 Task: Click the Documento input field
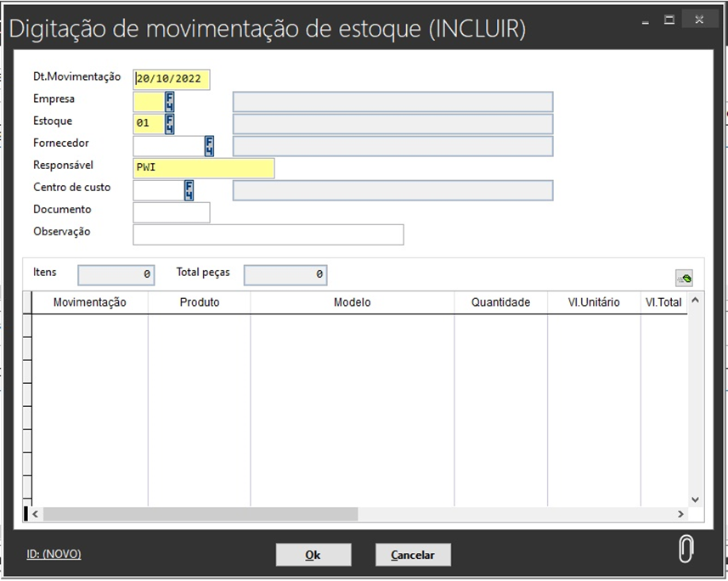click(x=172, y=212)
